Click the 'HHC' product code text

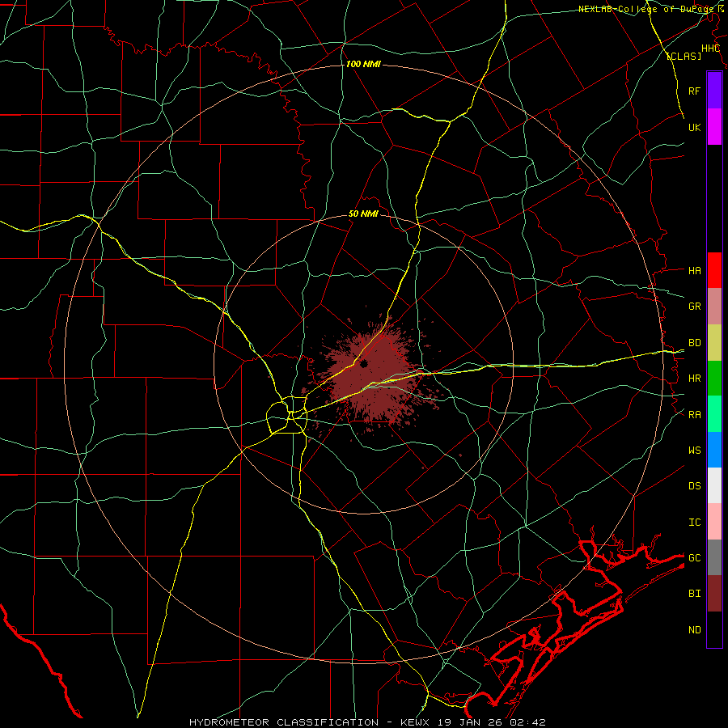[710, 49]
